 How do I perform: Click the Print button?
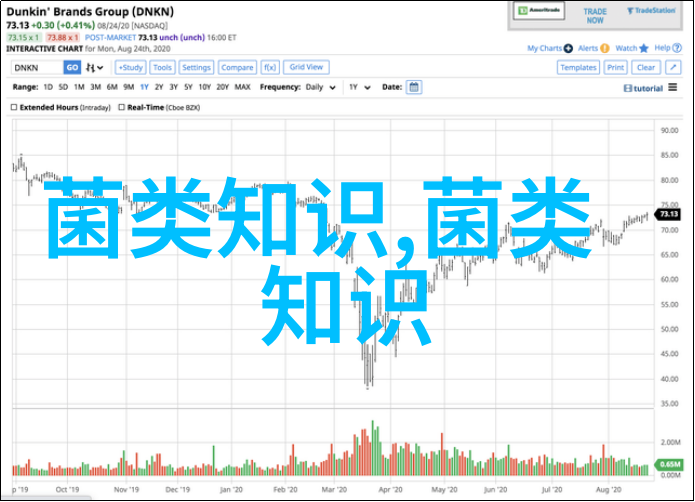point(615,67)
